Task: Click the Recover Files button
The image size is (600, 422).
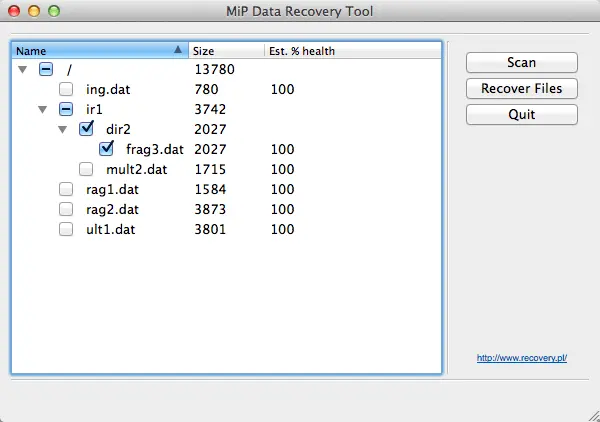Action: (x=521, y=88)
